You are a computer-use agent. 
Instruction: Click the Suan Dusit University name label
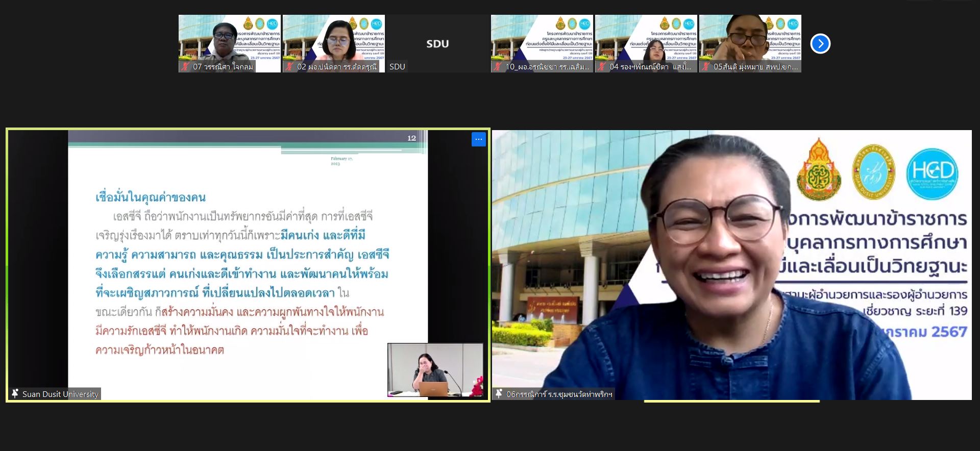(60, 394)
